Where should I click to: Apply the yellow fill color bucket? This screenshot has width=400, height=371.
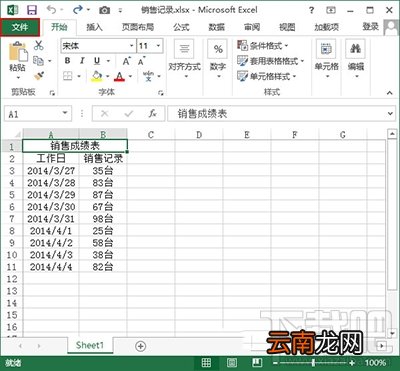[97, 76]
